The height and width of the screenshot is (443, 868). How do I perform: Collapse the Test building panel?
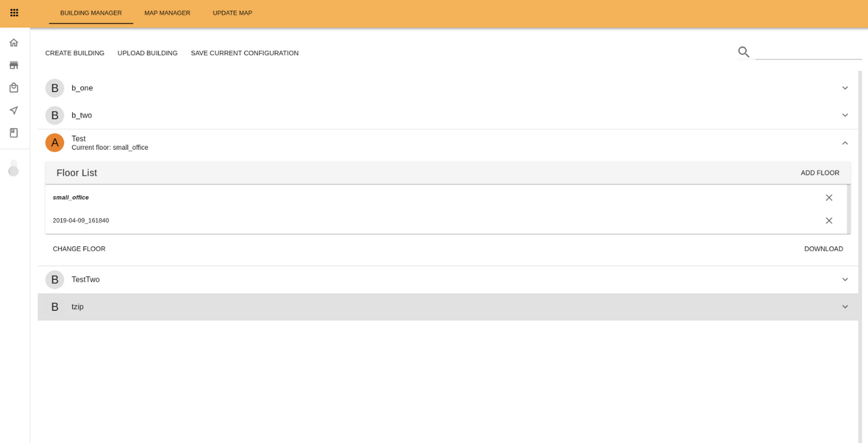click(x=845, y=143)
